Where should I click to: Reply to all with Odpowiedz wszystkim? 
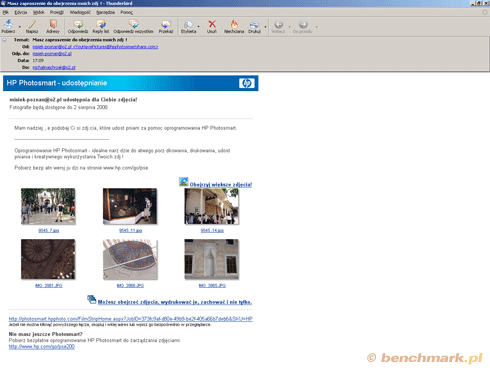click(133, 26)
